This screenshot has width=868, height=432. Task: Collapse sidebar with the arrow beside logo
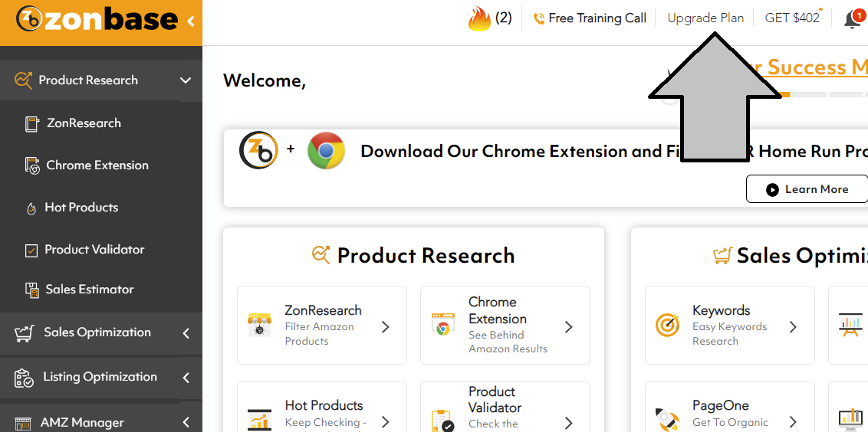click(x=191, y=21)
